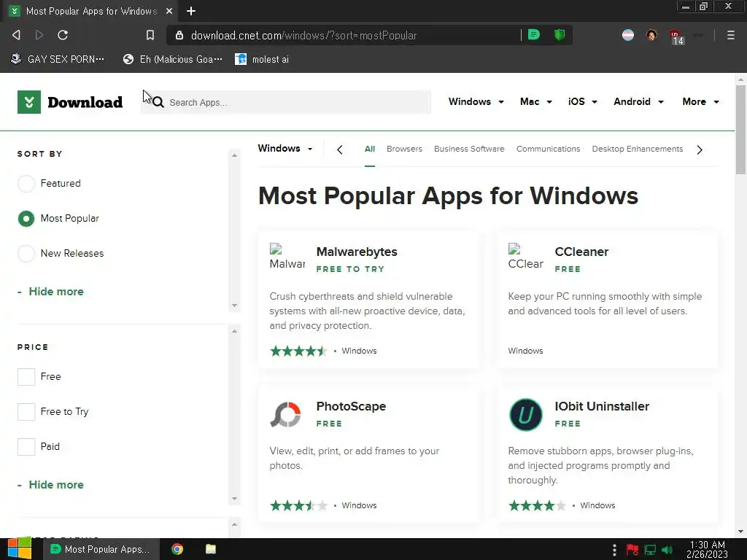Screen dimensions: 747x560
Task: Expand the More dropdown menu
Action: [700, 101]
